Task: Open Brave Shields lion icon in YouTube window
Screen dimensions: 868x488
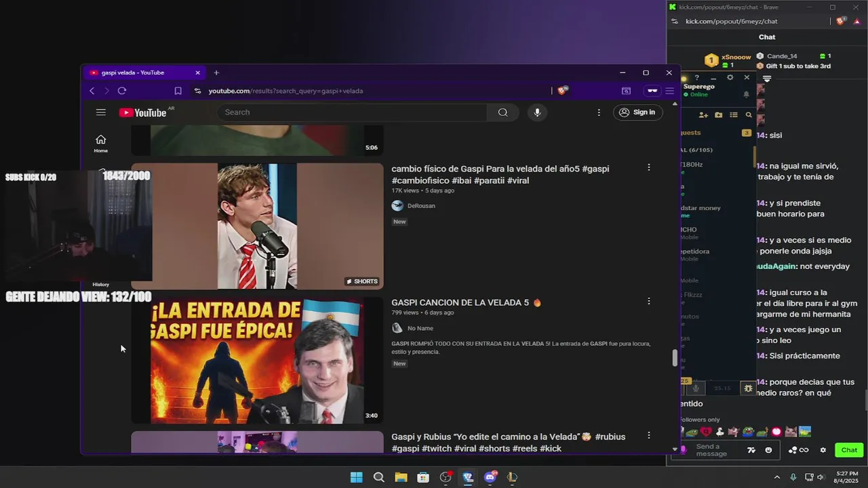Action: click(562, 90)
